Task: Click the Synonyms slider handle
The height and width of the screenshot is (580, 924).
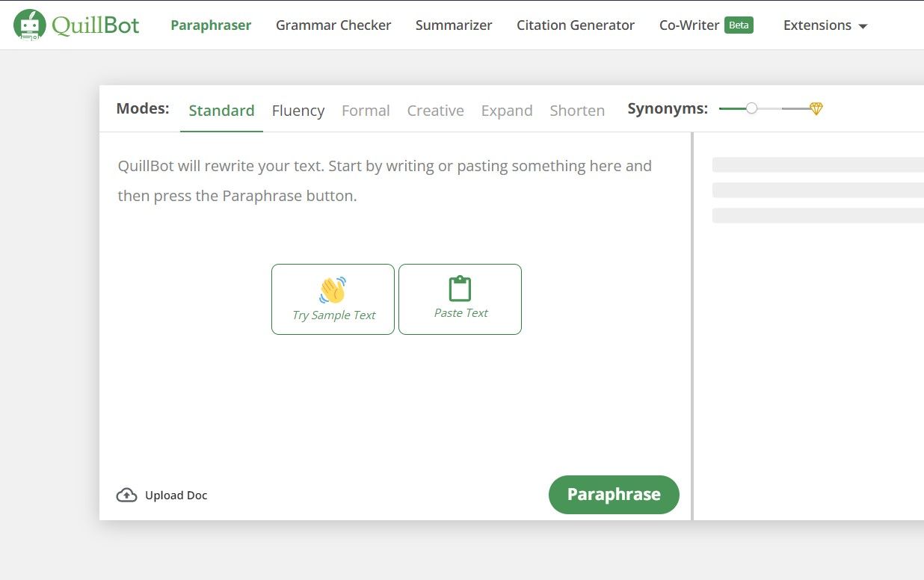Action: 751,109
